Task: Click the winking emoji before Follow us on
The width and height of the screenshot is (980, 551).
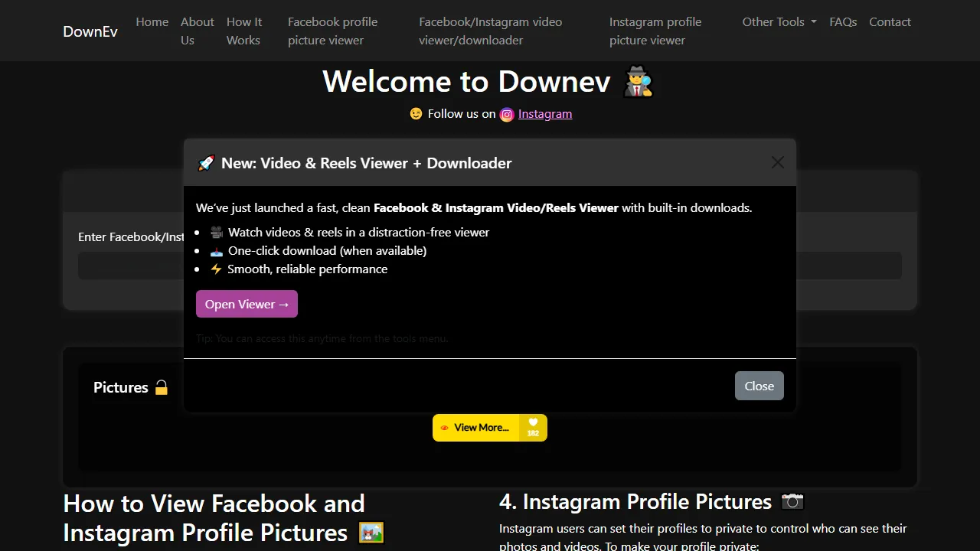Action: tap(416, 113)
